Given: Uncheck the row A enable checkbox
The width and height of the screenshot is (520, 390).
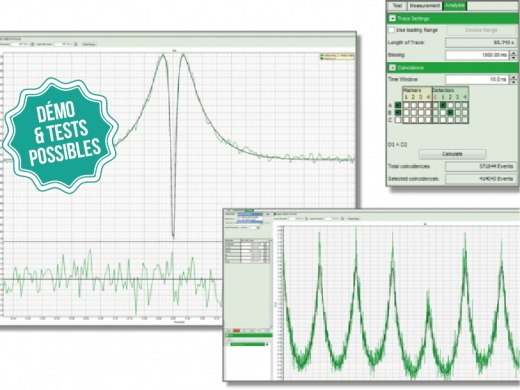Looking at the screenshot, I should click(x=398, y=105).
